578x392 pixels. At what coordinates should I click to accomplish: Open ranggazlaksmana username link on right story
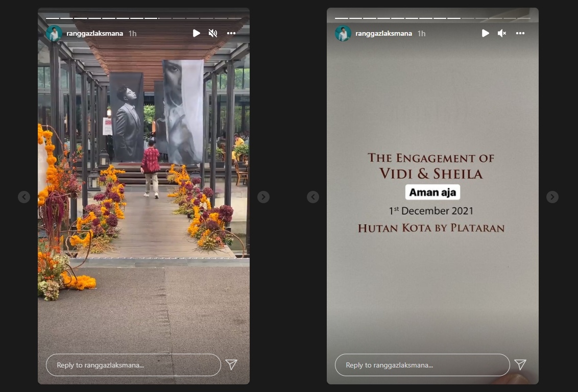pyautogui.click(x=383, y=34)
